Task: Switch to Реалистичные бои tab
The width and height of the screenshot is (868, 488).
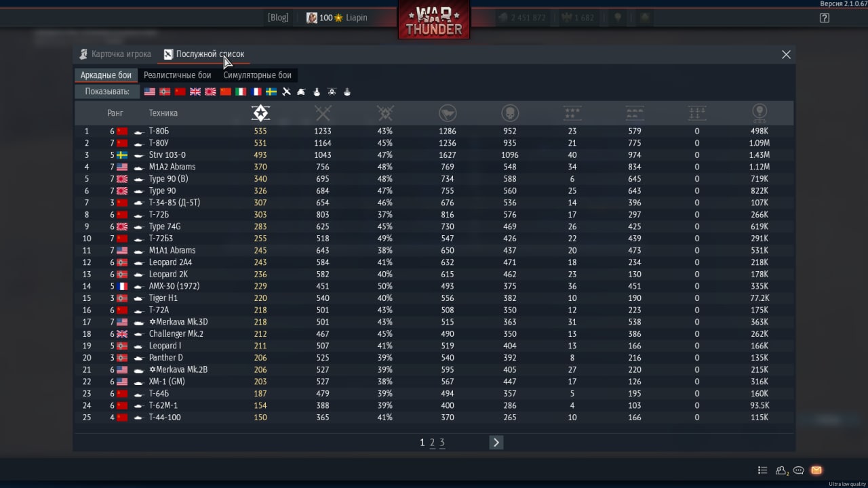Action: coord(177,75)
